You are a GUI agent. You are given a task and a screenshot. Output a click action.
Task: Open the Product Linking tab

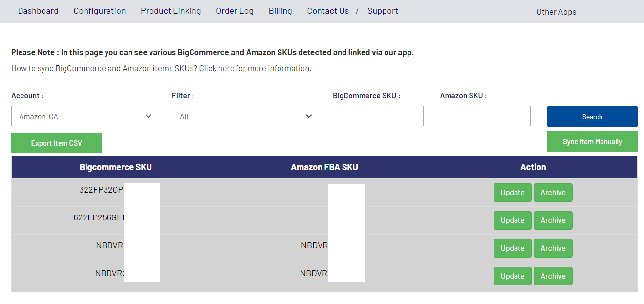coord(171,11)
